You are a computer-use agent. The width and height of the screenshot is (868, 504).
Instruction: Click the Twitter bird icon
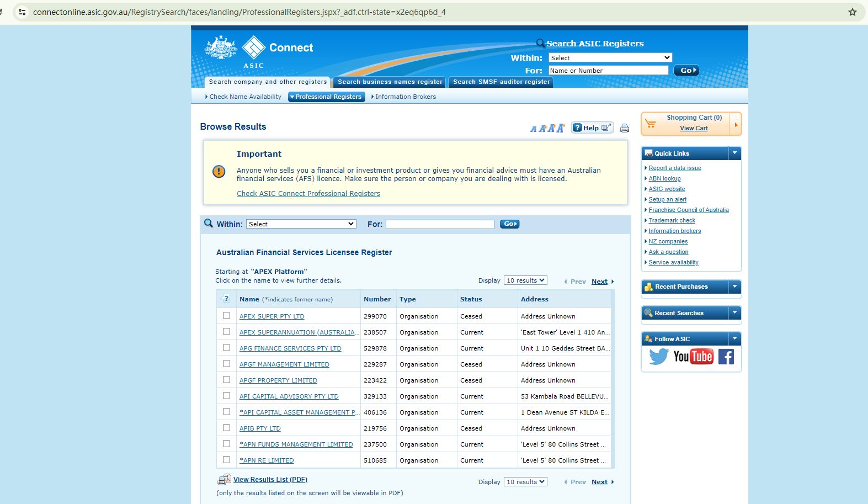pos(658,357)
